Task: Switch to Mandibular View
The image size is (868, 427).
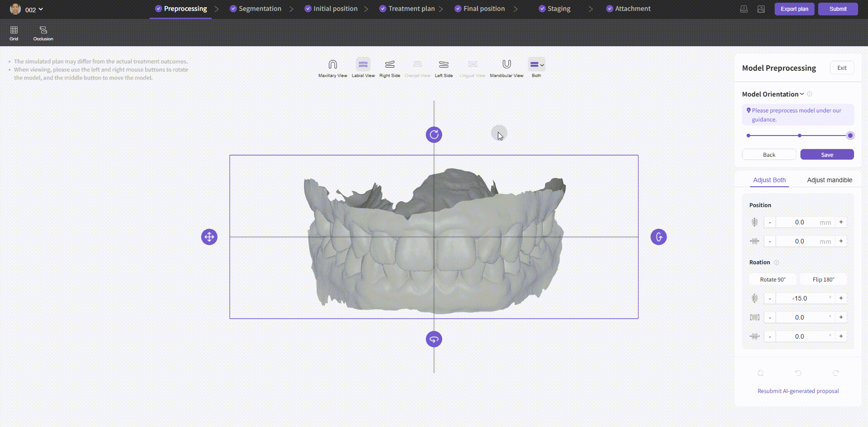Action: coord(506,68)
